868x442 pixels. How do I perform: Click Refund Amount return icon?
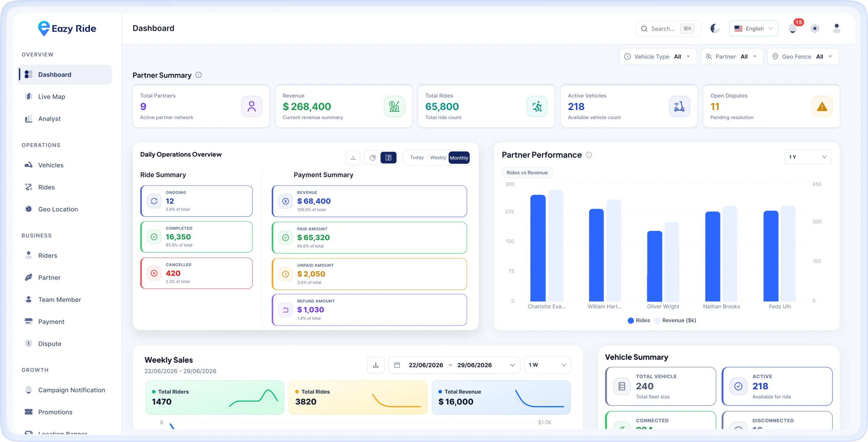pyautogui.click(x=285, y=310)
